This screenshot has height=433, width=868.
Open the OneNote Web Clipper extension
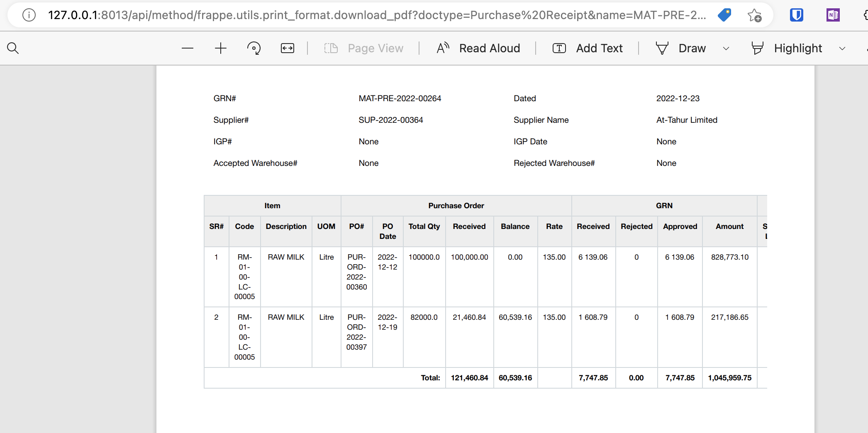[832, 15]
